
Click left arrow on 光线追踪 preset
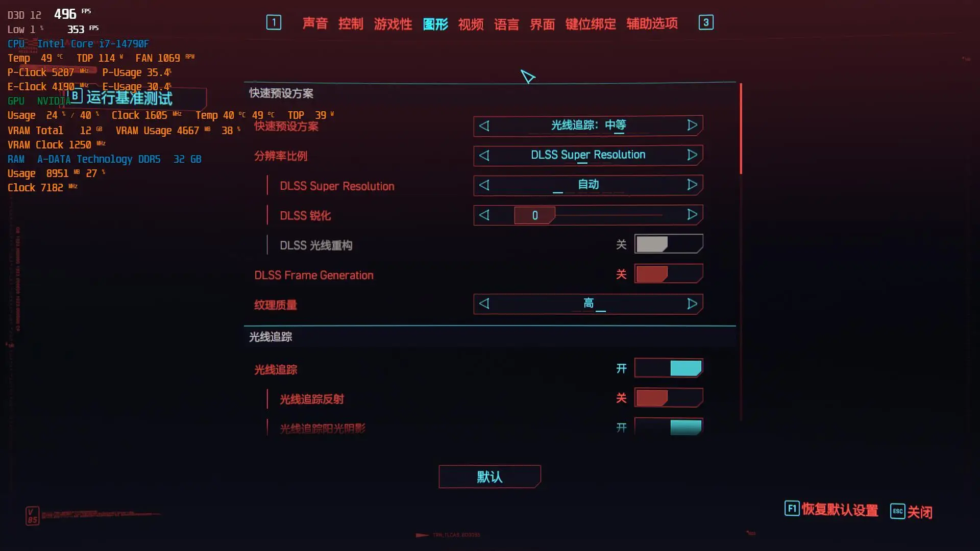484,125
